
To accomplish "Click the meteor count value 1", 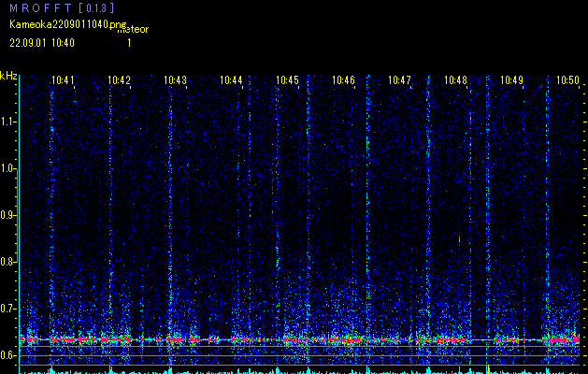I will click(129, 43).
